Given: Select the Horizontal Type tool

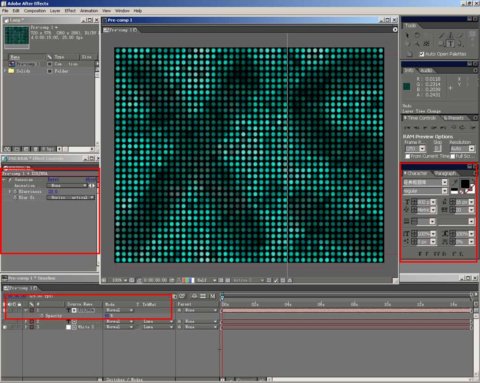Looking at the screenshot, I should pos(451,44).
